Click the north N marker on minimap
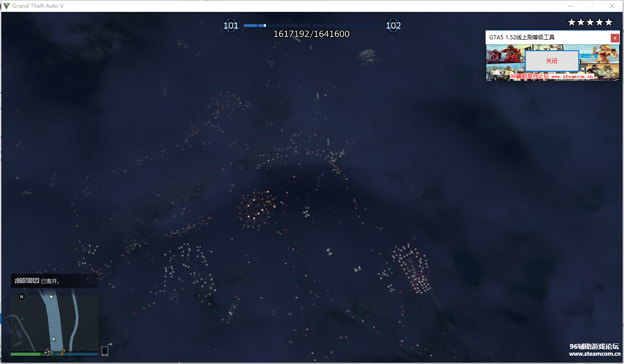 coord(21,296)
